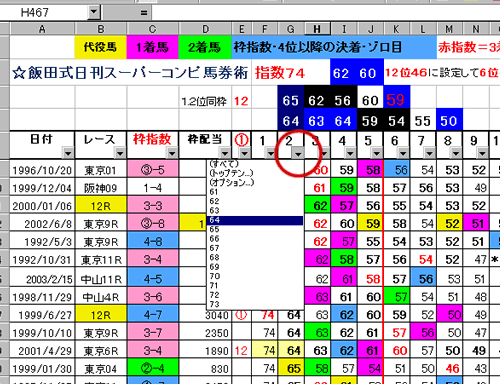Screen dimensions: 500x384
Task: Open the filter arrow for column 4
Action: [x=350, y=153]
